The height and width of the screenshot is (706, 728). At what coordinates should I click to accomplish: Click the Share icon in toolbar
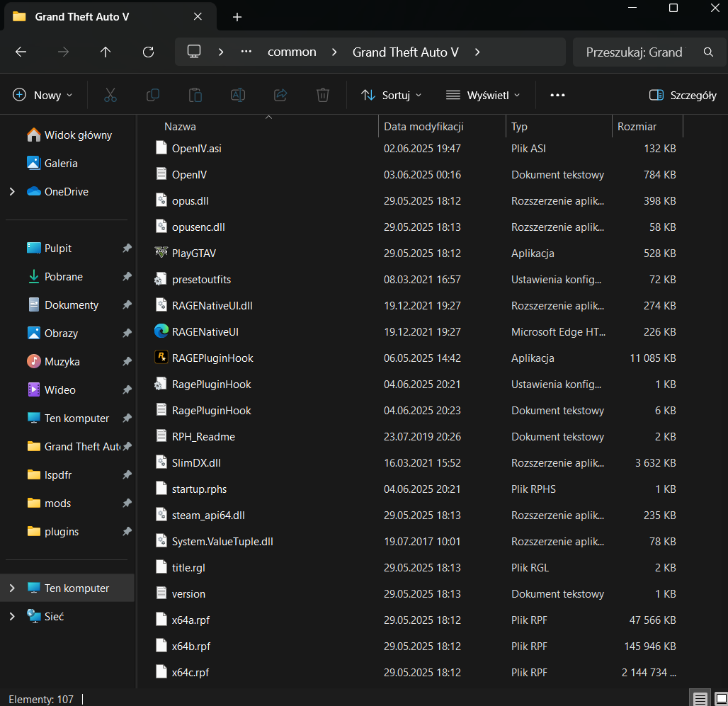pos(280,95)
